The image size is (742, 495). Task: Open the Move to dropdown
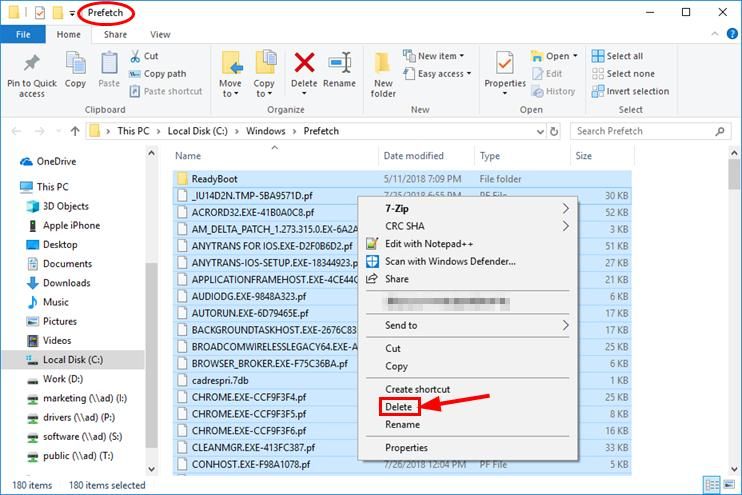231,72
